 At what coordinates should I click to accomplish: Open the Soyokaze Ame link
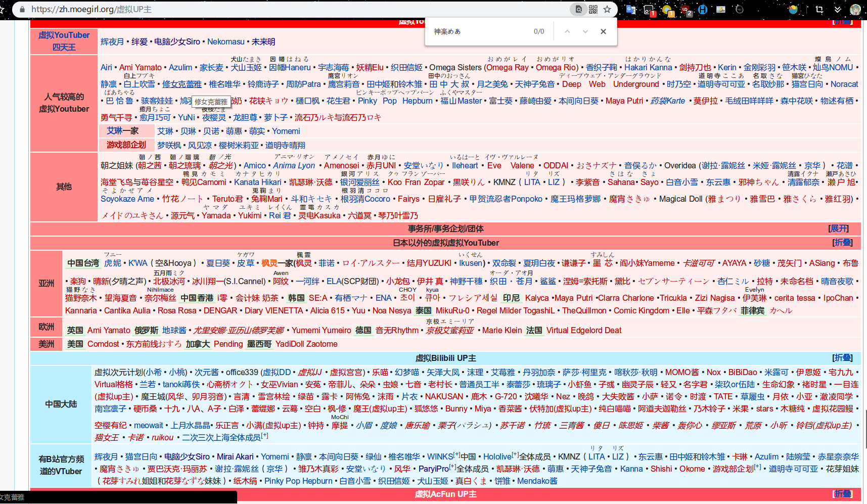point(127,199)
